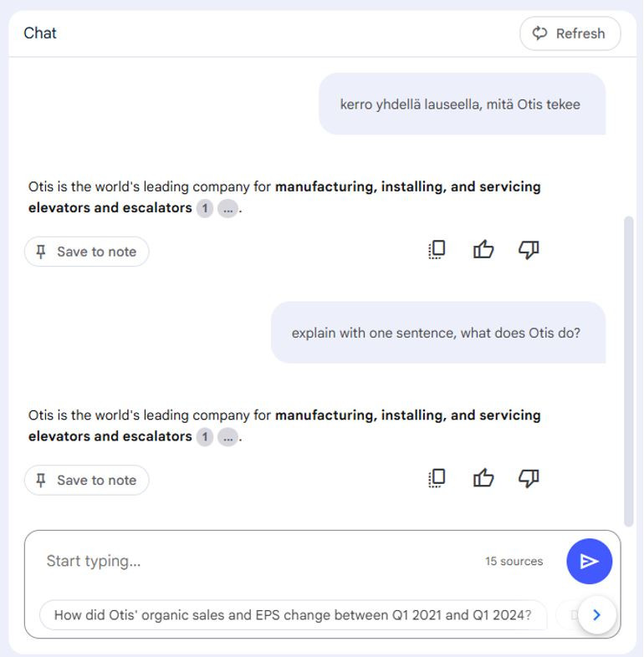Send the message with the arrow button

589,561
